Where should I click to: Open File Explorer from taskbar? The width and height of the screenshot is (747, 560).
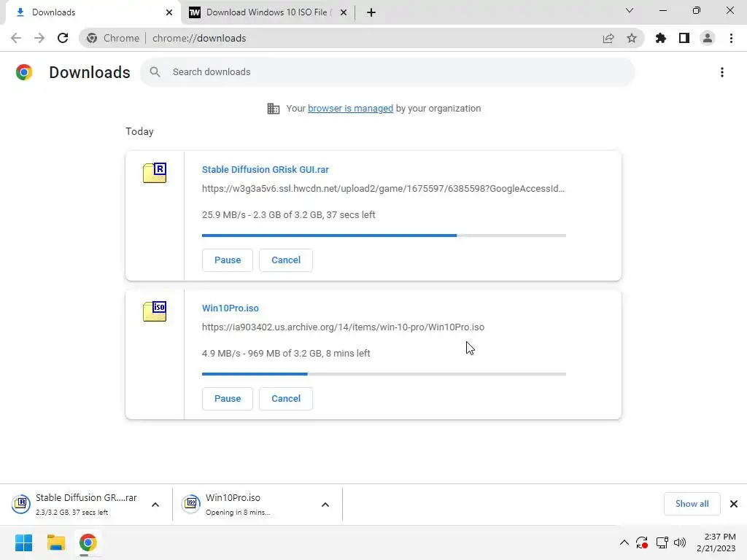(x=55, y=542)
